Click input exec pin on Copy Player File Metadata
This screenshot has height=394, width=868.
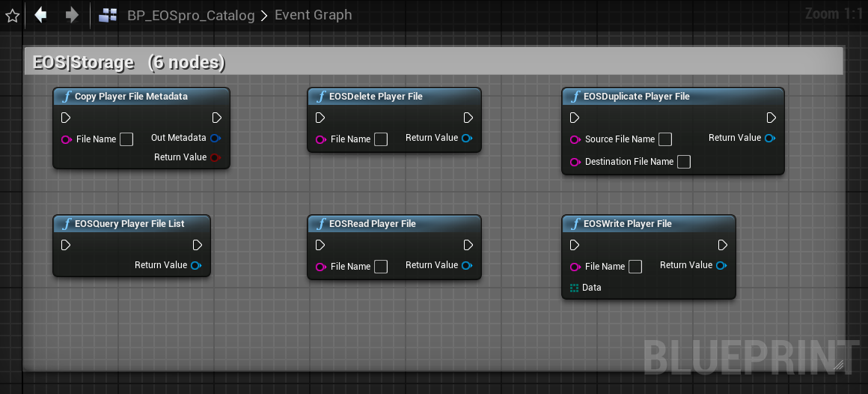pyautogui.click(x=66, y=118)
